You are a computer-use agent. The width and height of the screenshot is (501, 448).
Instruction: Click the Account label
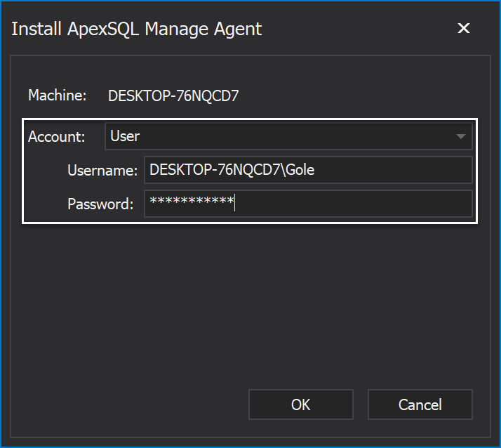click(57, 137)
